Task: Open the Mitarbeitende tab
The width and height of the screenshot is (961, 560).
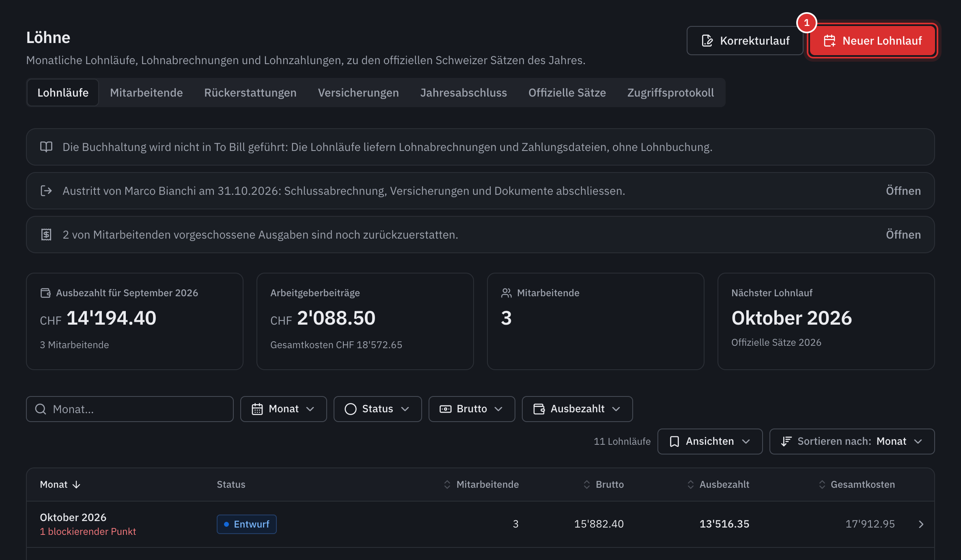Action: 146,93
